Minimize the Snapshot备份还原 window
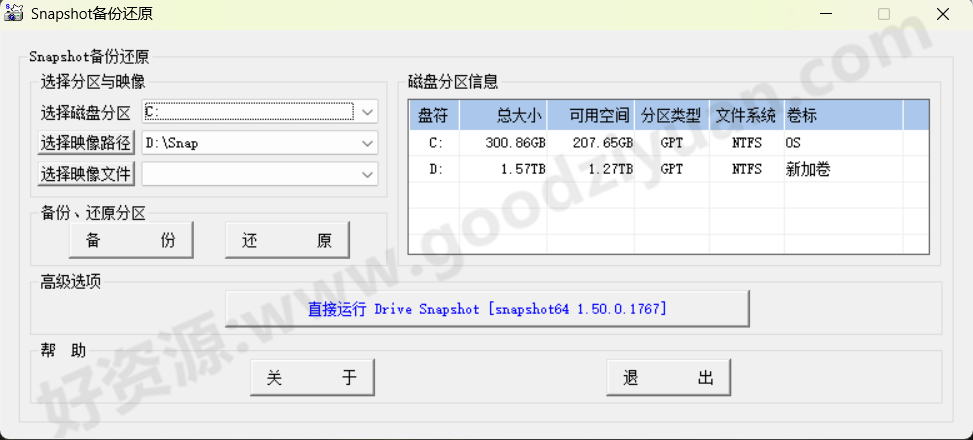This screenshot has height=440, width=973. [825, 14]
